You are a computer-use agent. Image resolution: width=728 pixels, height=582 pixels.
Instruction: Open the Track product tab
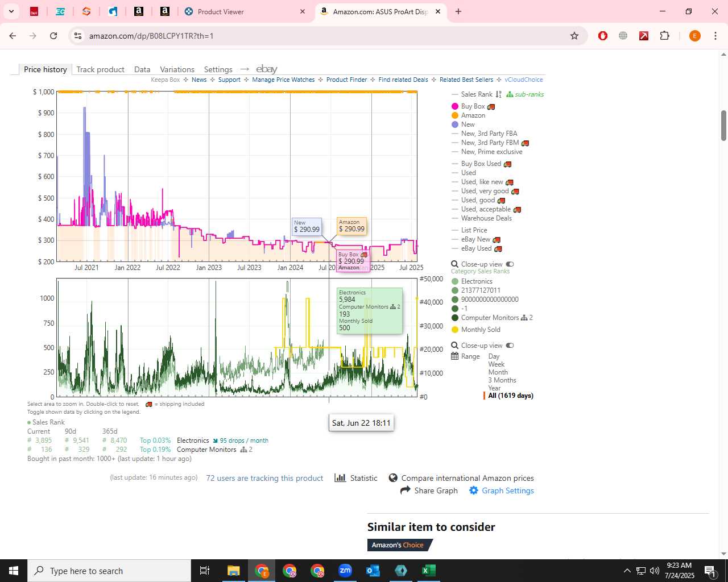[100, 69]
